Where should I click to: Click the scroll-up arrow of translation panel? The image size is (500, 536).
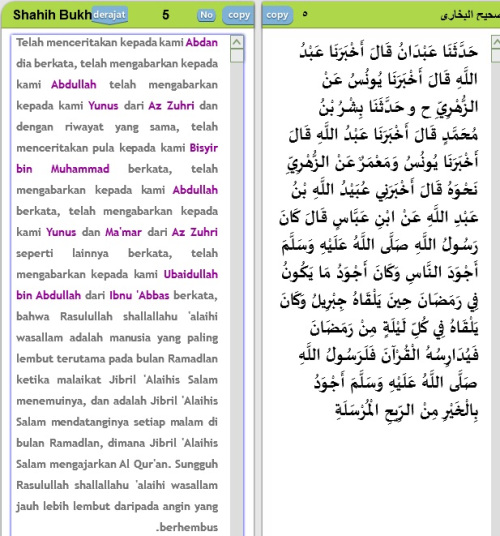237,42
